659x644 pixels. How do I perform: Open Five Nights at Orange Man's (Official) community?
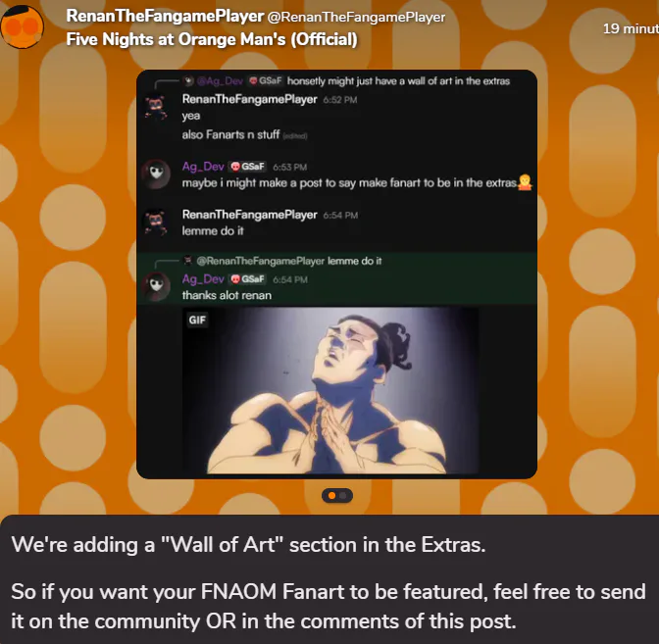[x=212, y=39]
